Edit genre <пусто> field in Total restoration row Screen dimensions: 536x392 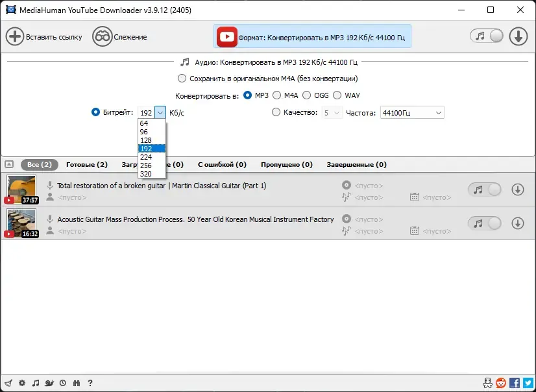pyautogui.click(x=369, y=197)
